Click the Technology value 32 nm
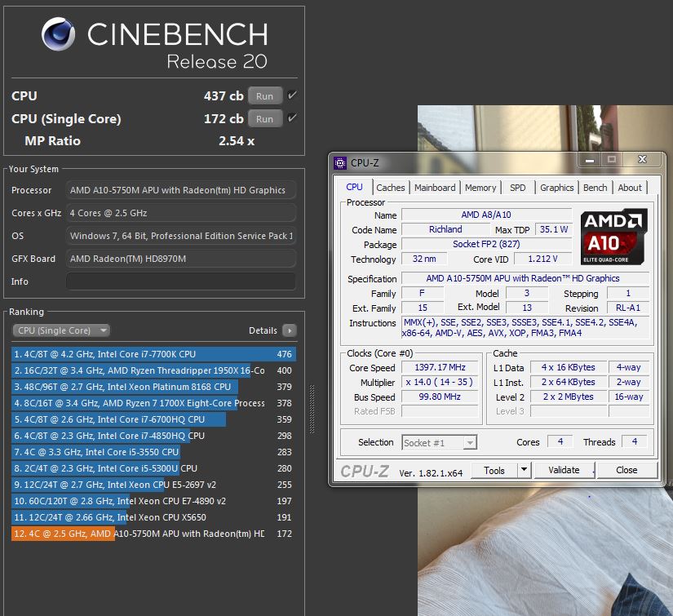The image size is (673, 616). click(x=424, y=259)
